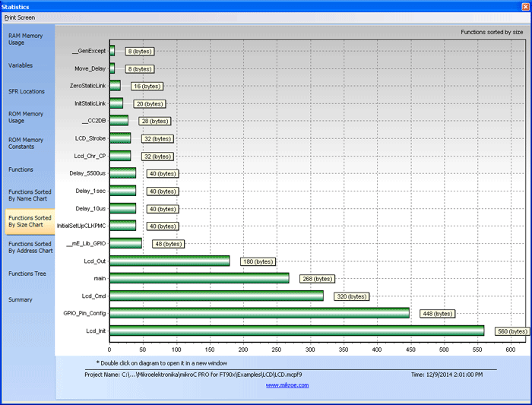The width and height of the screenshot is (532, 405).
Task: Click the '560 (bytes)' value label
Action: coord(512,331)
